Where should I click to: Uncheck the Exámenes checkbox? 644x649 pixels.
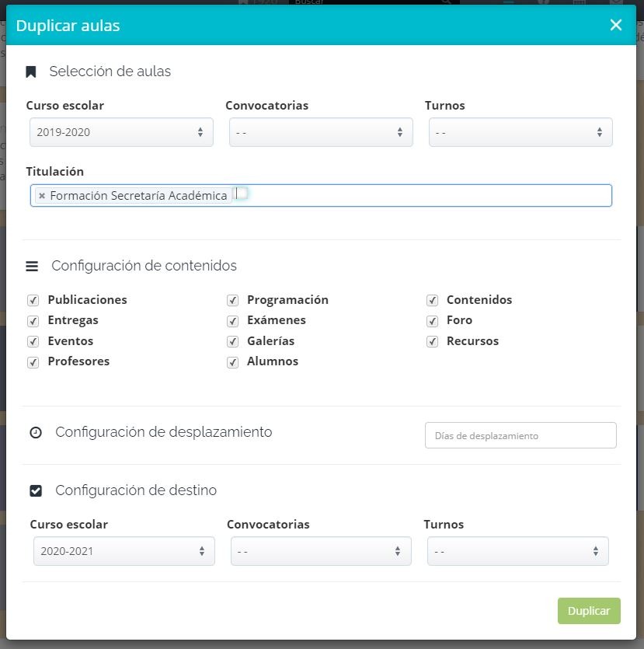click(232, 321)
